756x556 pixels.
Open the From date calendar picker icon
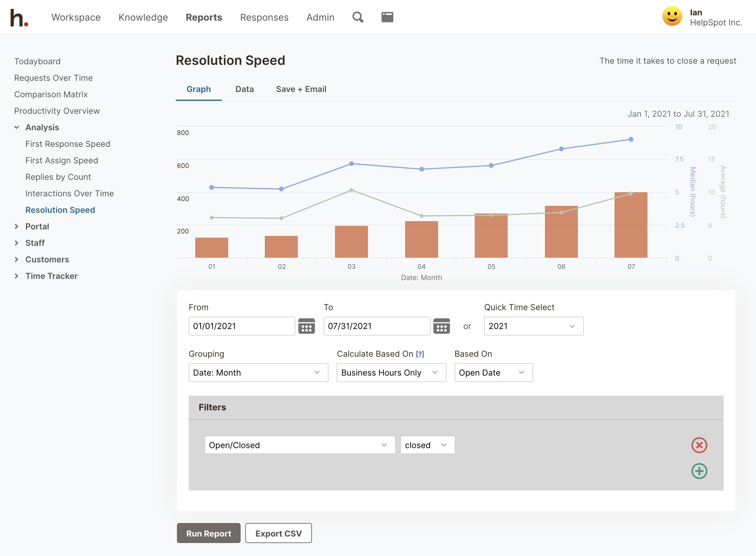pos(306,326)
